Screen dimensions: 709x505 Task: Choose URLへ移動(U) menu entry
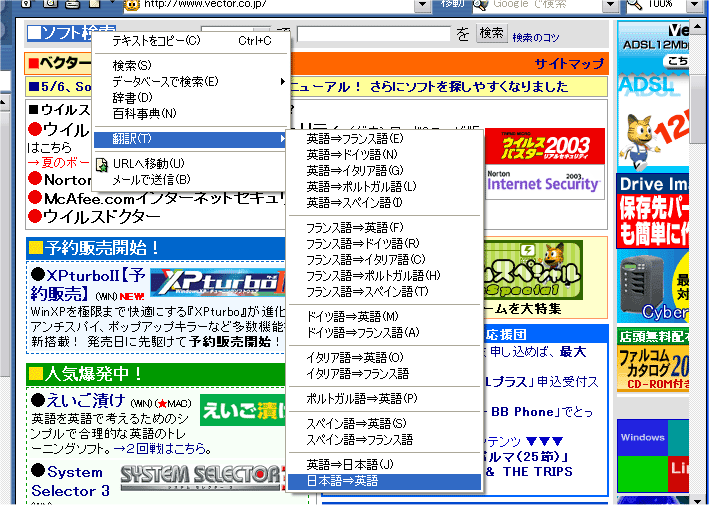coord(190,164)
